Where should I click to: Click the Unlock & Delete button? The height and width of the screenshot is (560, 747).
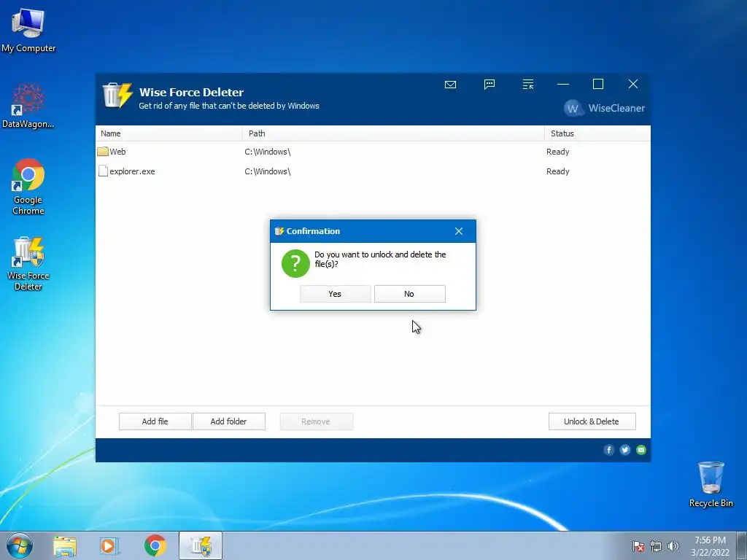coord(592,421)
